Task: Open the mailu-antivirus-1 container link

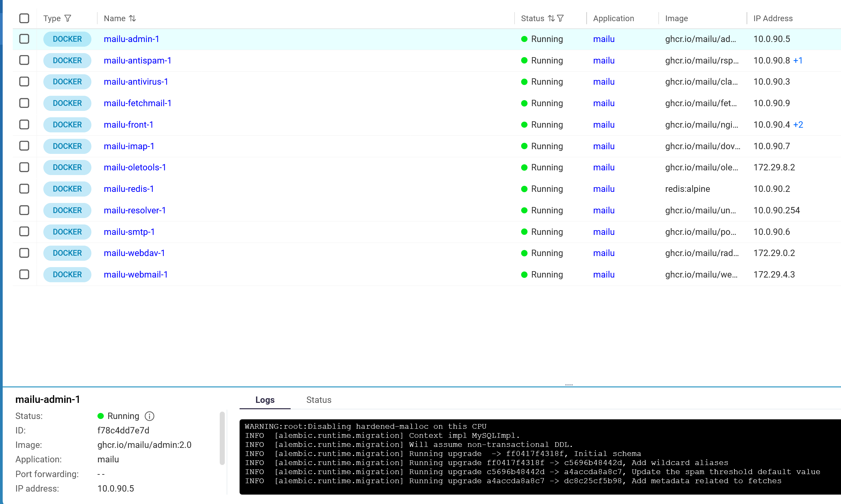Action: pyautogui.click(x=136, y=82)
